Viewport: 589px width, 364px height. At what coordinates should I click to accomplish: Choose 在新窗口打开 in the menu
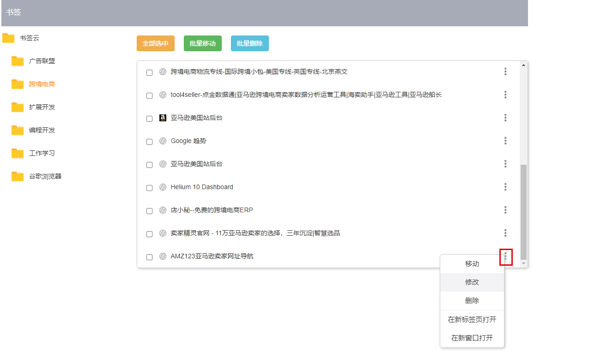click(472, 338)
